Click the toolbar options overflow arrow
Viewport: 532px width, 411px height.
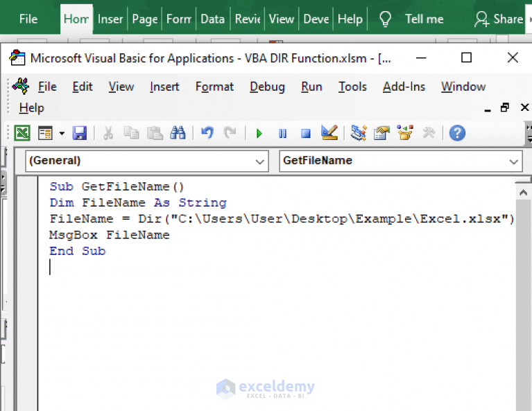click(x=529, y=134)
